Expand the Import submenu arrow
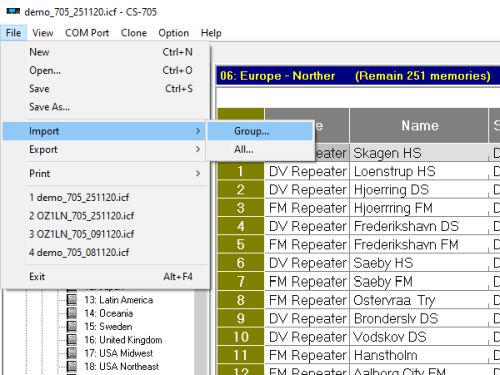500x375 pixels. 198,131
